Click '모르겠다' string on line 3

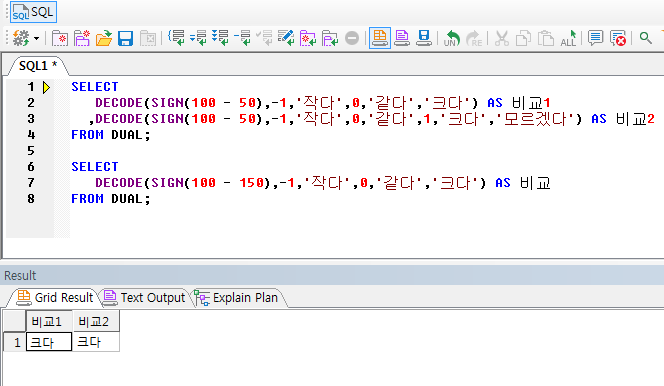coord(535,119)
